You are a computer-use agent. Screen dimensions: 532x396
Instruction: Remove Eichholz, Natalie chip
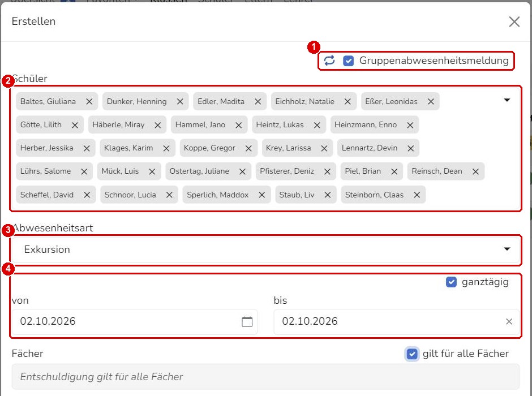(x=347, y=101)
